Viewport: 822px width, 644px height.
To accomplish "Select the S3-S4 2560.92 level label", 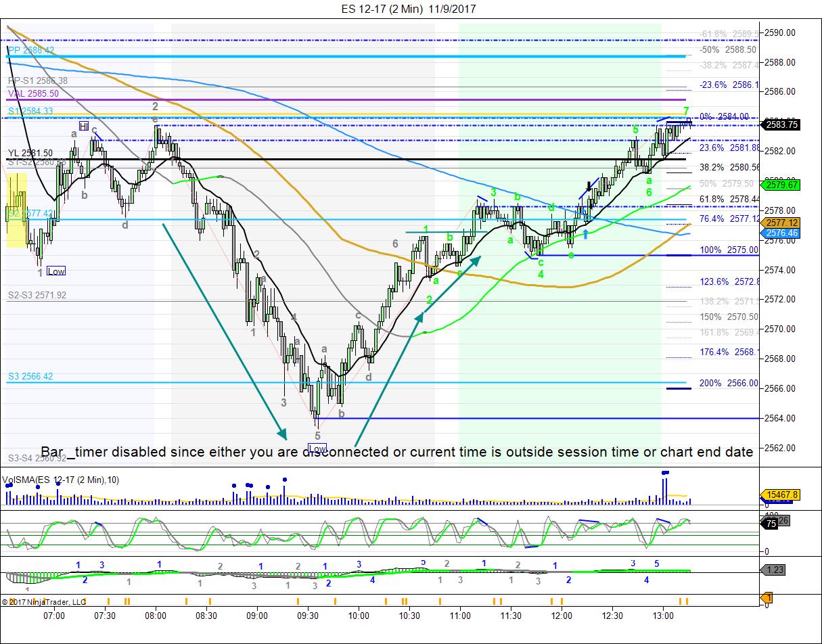I will point(37,458).
